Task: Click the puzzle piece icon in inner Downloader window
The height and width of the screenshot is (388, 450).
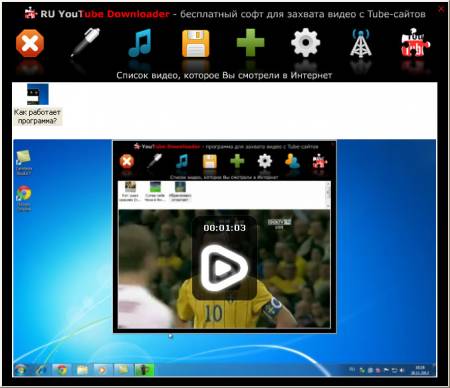Action: coord(320,161)
